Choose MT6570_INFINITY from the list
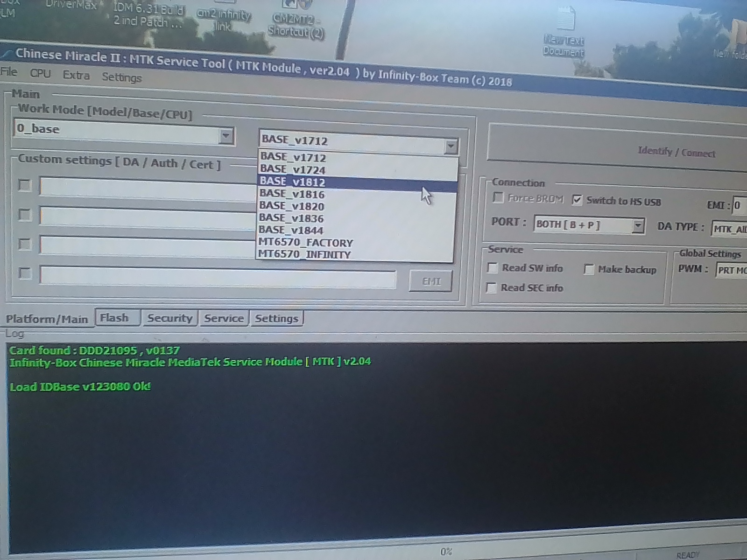Screen dimensions: 747x560 click(x=355, y=255)
